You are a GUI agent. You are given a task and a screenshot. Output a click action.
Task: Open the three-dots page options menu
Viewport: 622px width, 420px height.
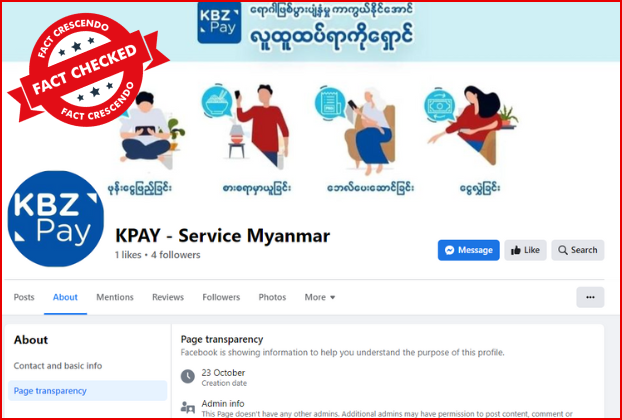coord(590,297)
